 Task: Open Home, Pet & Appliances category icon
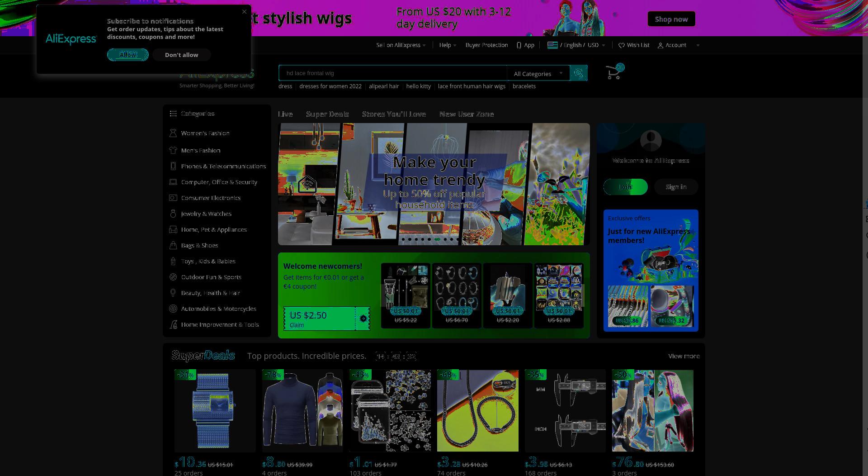173,229
